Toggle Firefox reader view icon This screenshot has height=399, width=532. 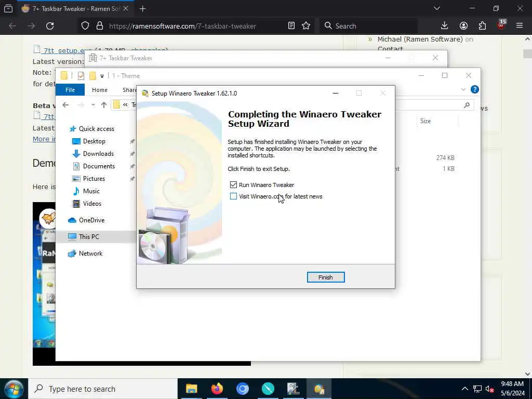pyautogui.click(x=291, y=26)
